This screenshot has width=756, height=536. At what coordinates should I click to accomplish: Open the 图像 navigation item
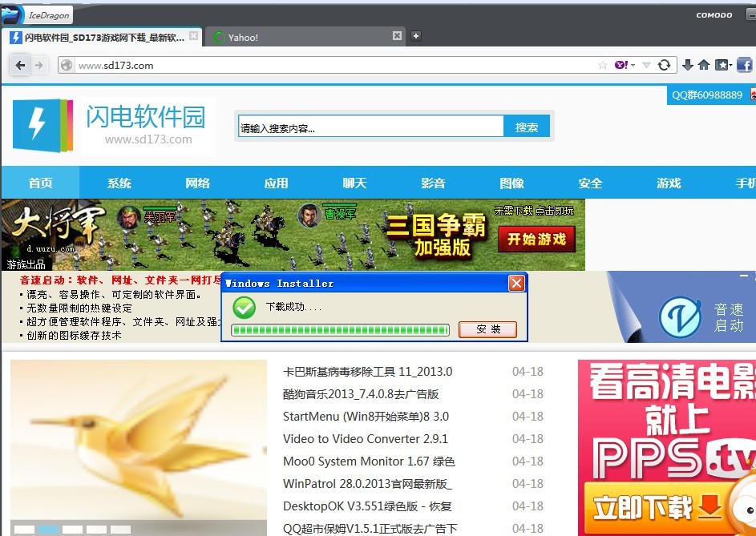point(512,183)
